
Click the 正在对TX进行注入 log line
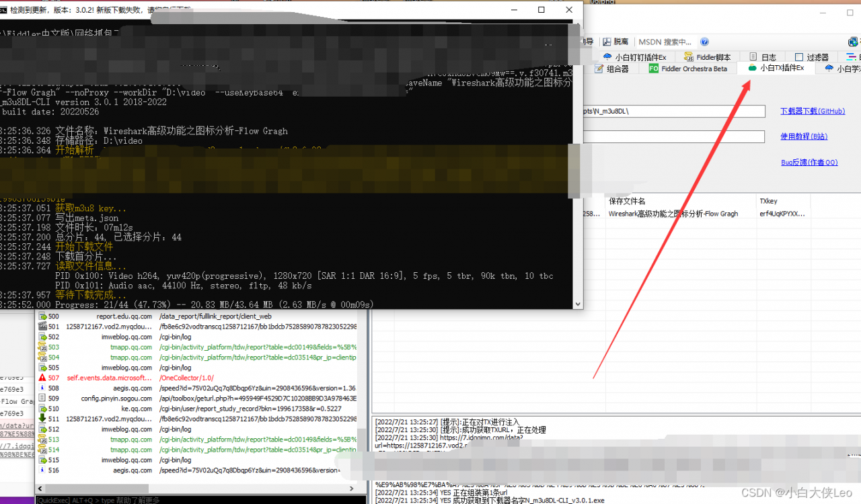click(447, 421)
